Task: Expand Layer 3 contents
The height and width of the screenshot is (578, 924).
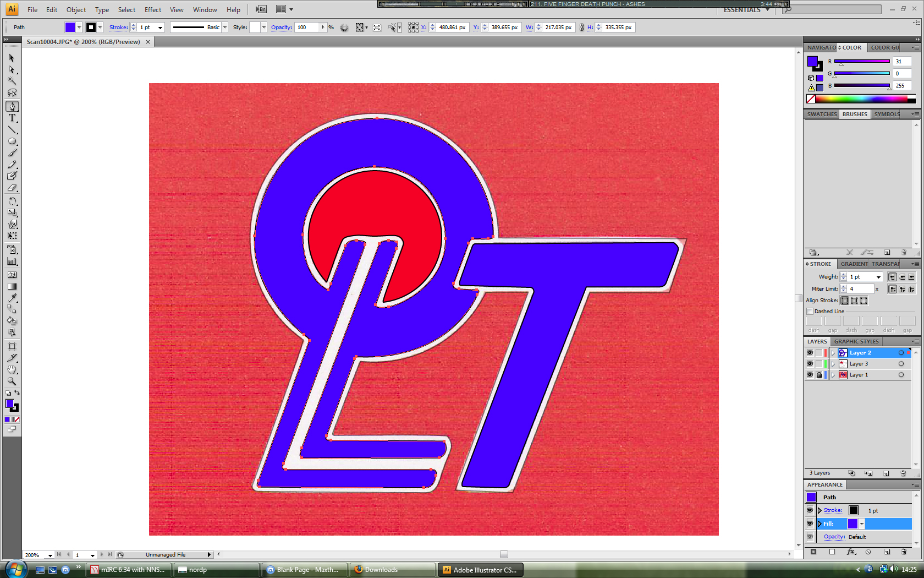Action: 833,364
